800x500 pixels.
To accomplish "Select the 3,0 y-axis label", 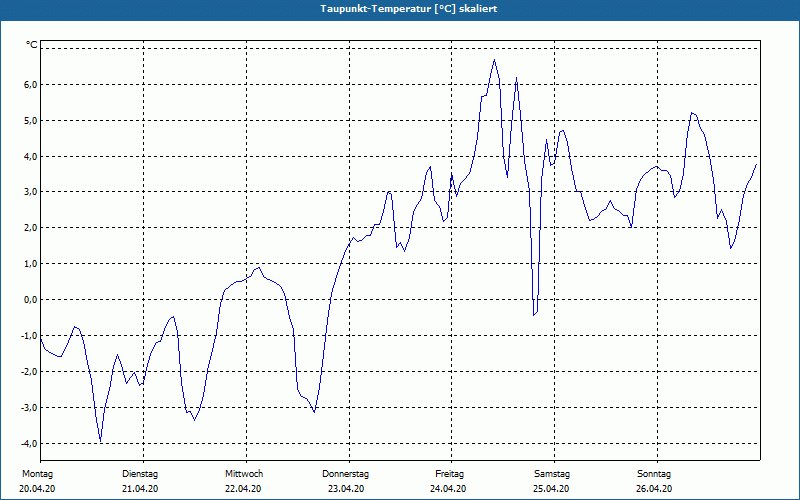I will (31, 192).
